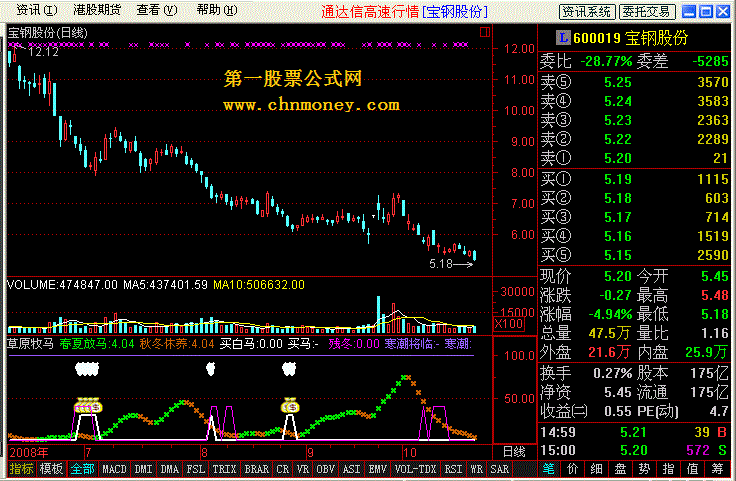The image size is (736, 481).
Task: Click the 买① bid price 5.19
Action: tap(618, 179)
